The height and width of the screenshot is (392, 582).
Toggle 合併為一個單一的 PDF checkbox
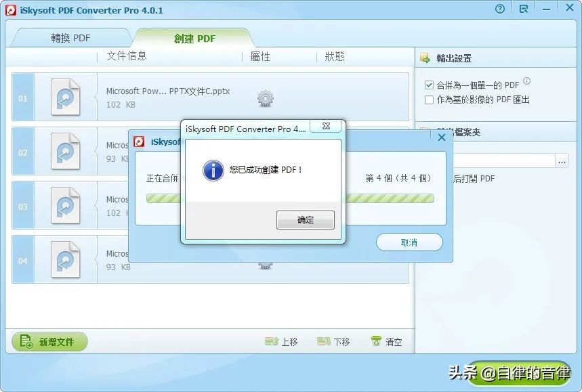pyautogui.click(x=429, y=85)
